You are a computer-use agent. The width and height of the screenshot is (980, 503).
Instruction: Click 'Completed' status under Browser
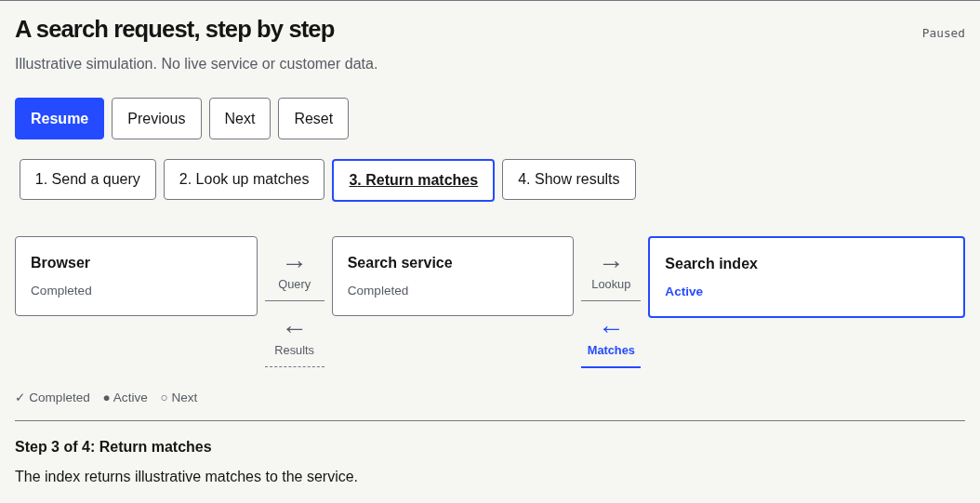(x=61, y=291)
